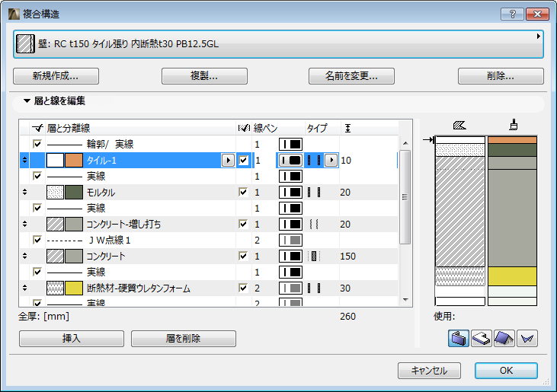This screenshot has height=392, width=557.
Task: Select shell usage icon
Action: pos(527,338)
